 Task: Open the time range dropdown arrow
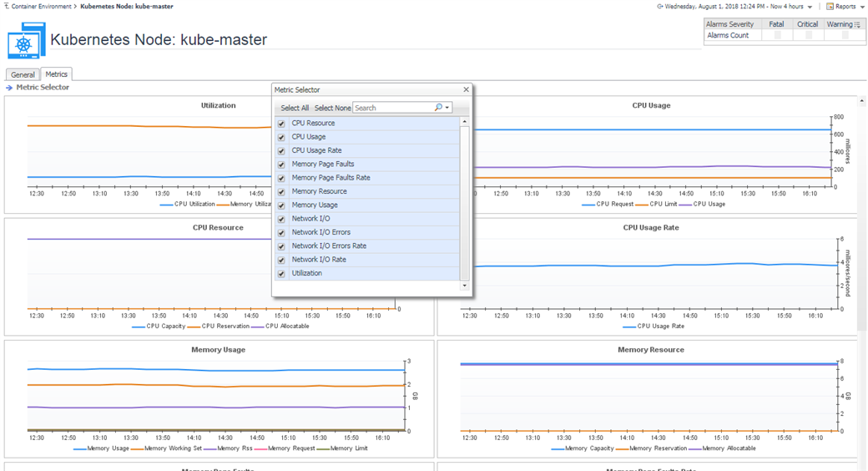810,8
